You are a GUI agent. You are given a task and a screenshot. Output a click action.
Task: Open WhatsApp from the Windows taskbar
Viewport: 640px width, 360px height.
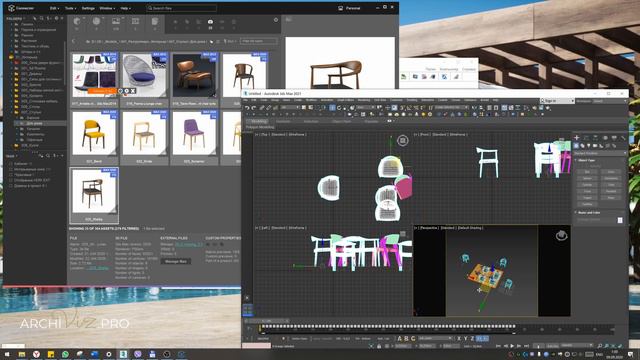[x=65, y=354]
